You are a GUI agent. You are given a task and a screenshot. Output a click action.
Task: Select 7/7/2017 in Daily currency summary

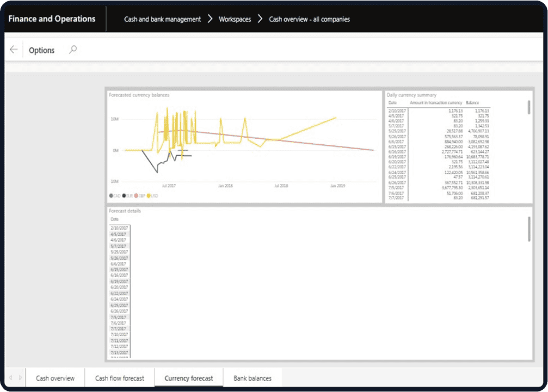pos(396,198)
